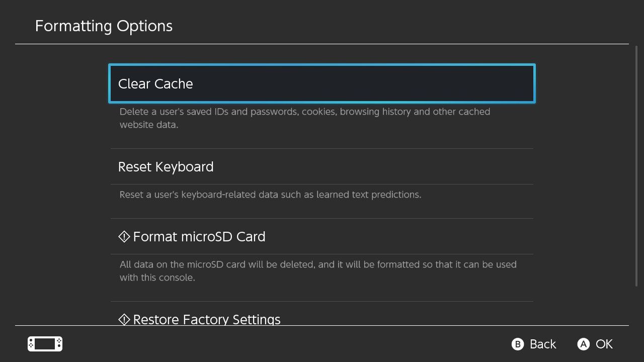Click the Clear Cache description text

pyautogui.click(x=304, y=118)
